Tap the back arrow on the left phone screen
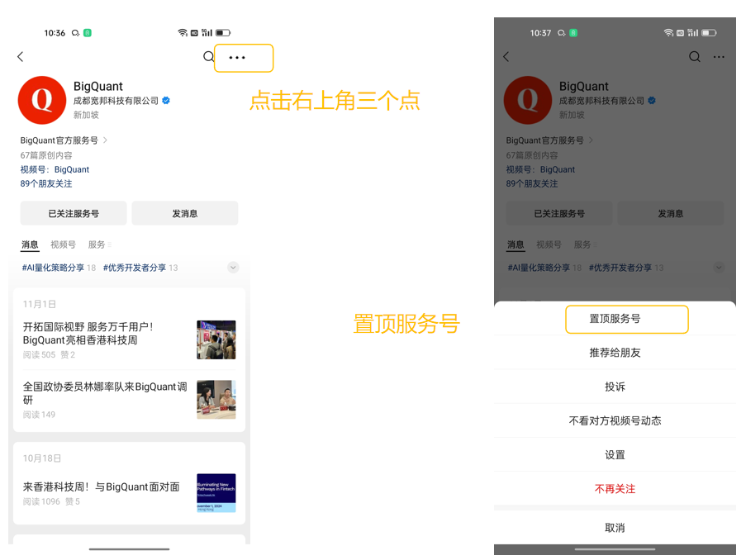Image resolution: width=746 pixels, height=560 pixels. coord(20,57)
